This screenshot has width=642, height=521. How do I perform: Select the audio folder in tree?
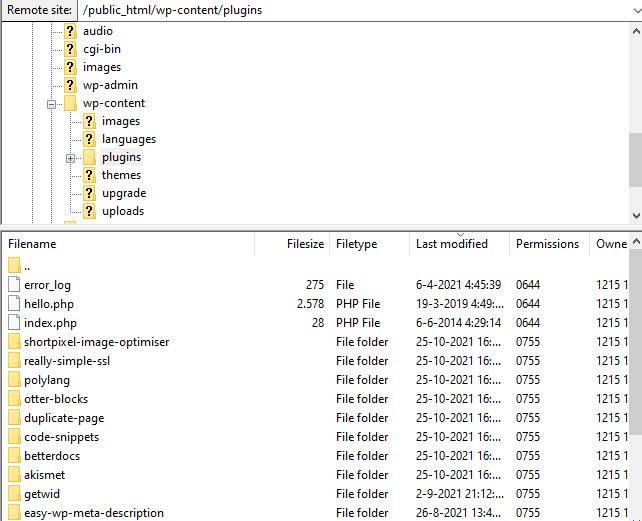(97, 31)
